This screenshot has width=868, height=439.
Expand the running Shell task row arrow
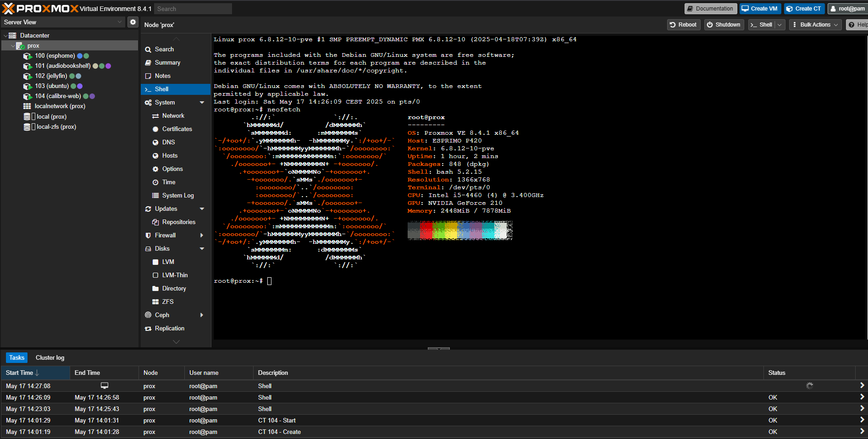tap(862, 386)
